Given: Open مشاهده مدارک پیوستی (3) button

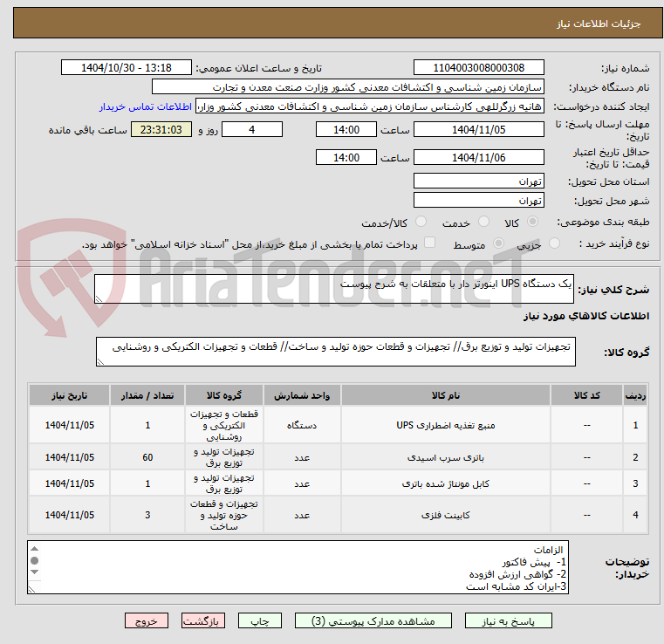Looking at the screenshot, I should click(x=373, y=620).
